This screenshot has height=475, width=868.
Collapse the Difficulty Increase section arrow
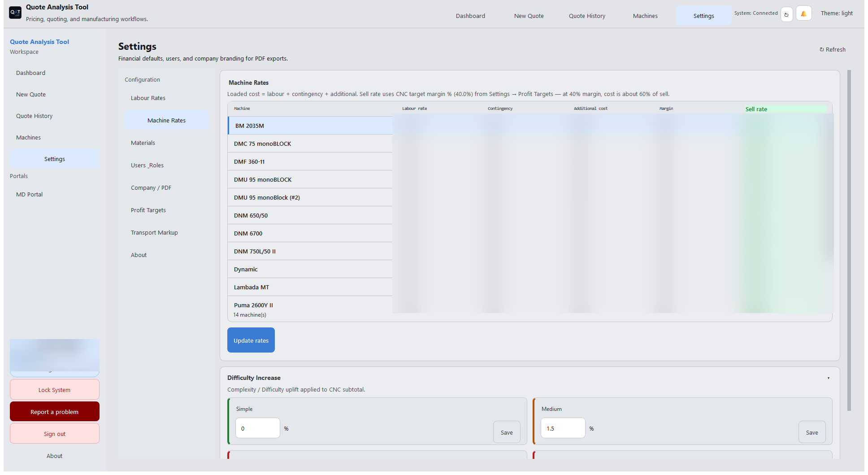(x=828, y=378)
